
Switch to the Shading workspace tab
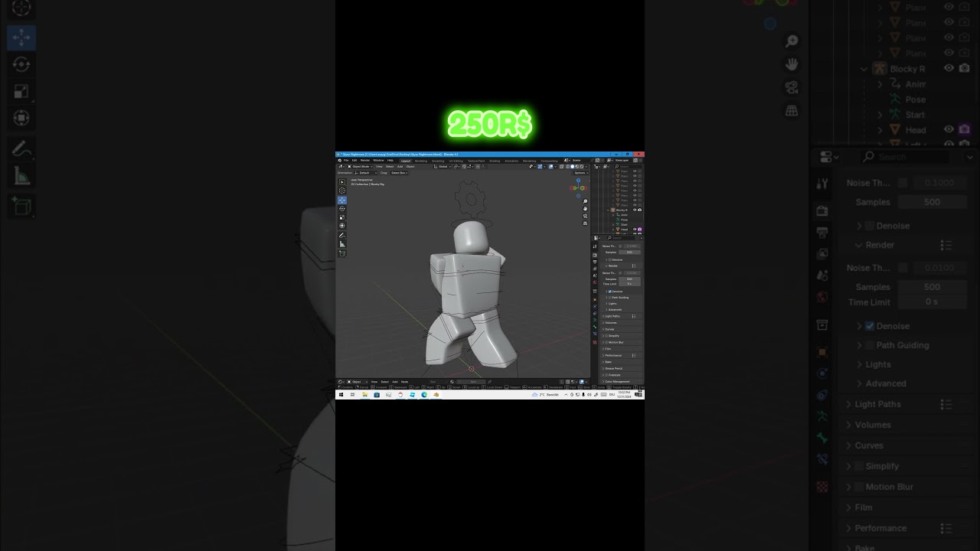[x=495, y=161]
